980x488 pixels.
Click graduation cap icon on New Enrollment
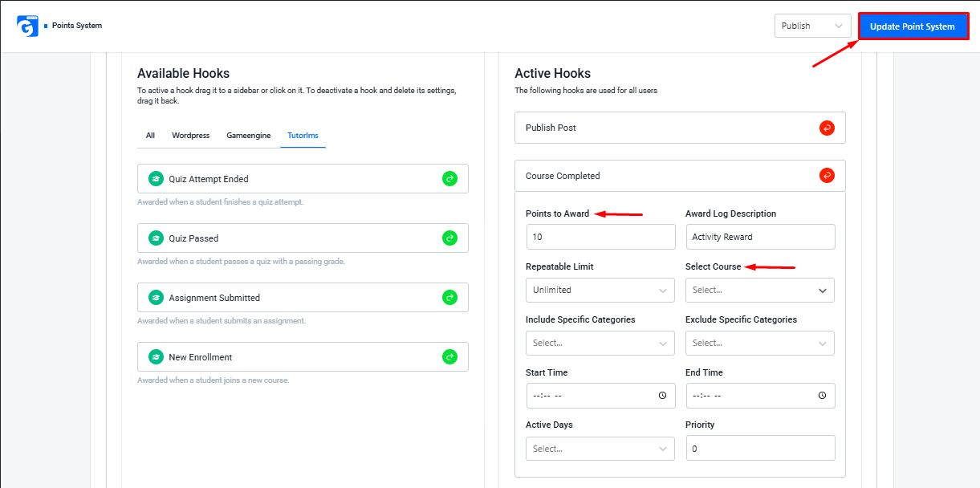point(156,357)
